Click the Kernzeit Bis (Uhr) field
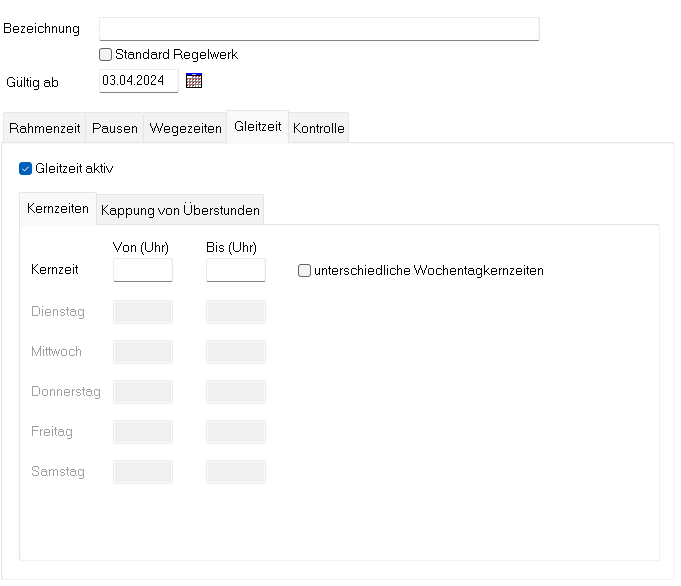 pos(235,270)
